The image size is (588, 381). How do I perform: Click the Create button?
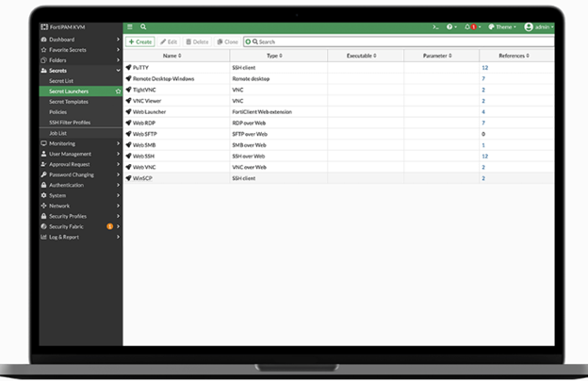tap(140, 41)
